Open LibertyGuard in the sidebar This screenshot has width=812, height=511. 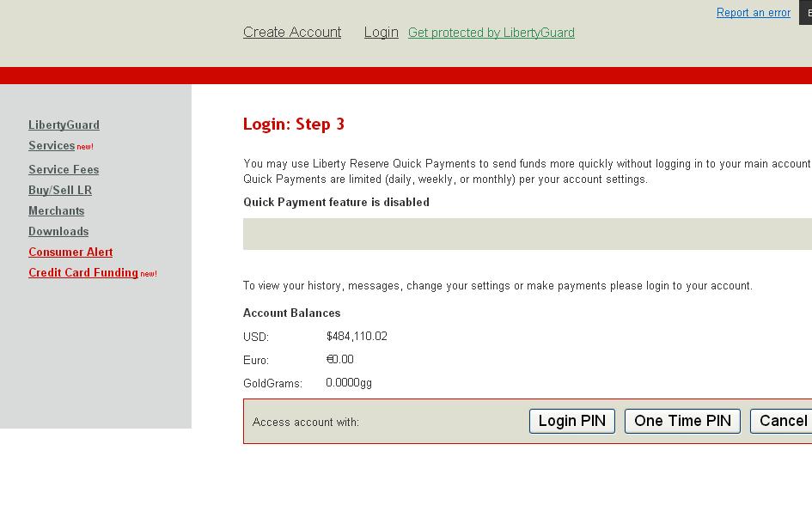pos(64,125)
